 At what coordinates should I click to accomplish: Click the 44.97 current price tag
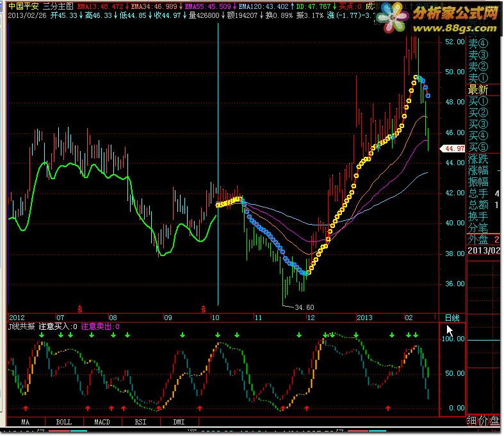[453, 149]
